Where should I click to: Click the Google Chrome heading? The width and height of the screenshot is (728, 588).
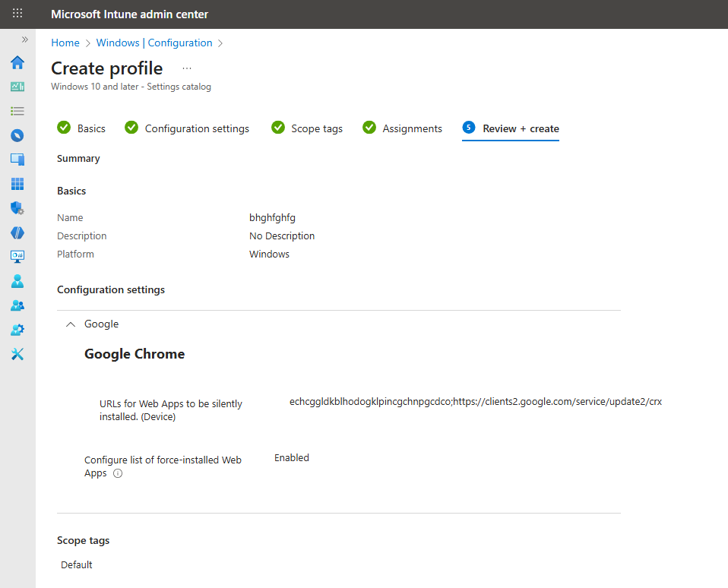pos(135,354)
